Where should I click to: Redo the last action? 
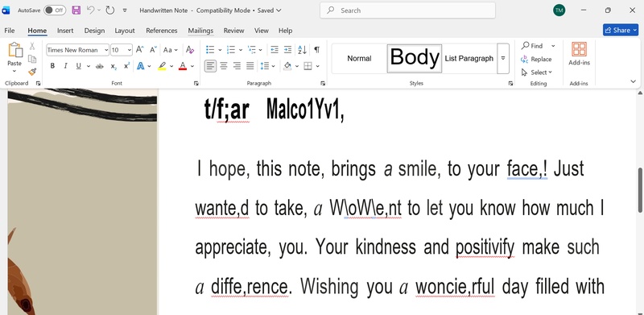point(110,10)
